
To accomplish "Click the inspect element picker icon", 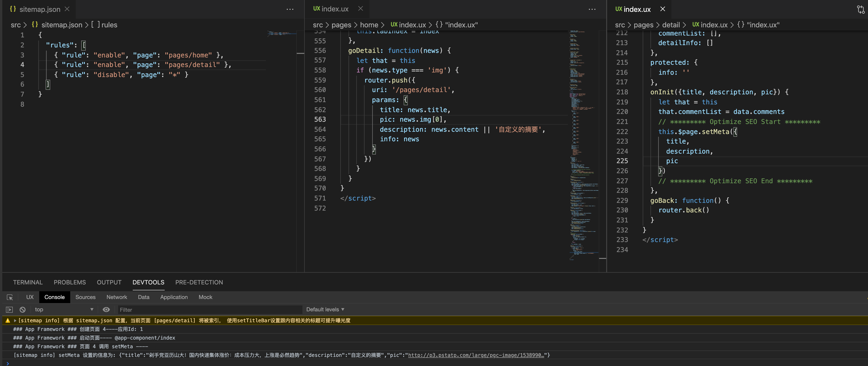I will coord(9,297).
